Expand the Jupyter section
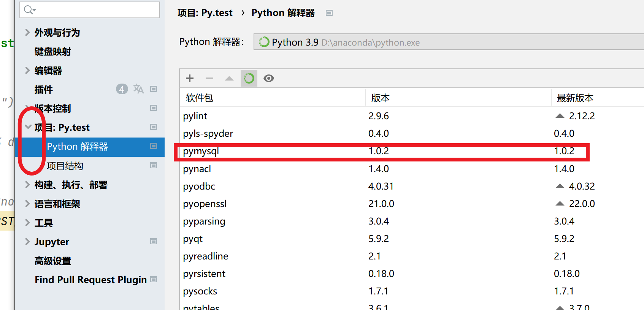Image resolution: width=644 pixels, height=310 pixels. pyautogui.click(x=27, y=242)
